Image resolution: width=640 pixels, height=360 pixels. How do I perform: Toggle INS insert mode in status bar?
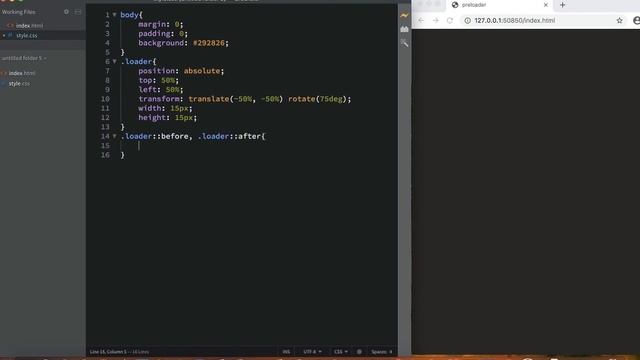(x=286, y=351)
